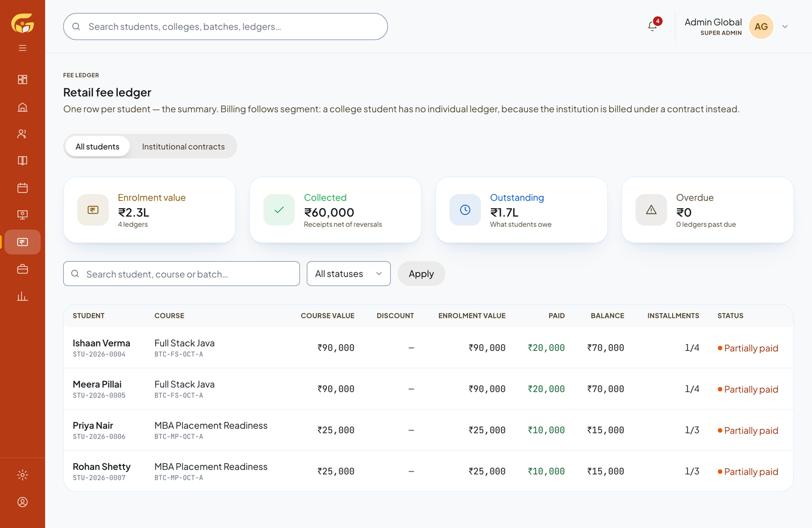Click student ID STU-2026-0005
Screen dimensions: 812x528
coord(99,395)
